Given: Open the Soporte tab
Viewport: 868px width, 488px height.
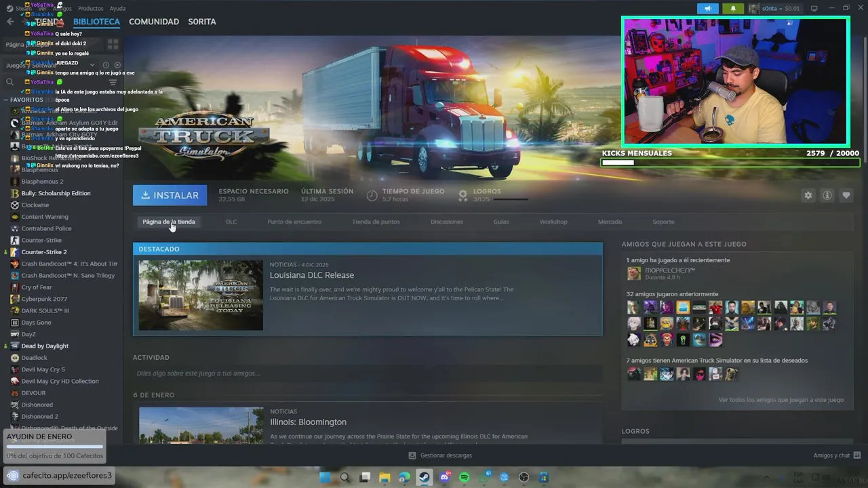Looking at the screenshot, I should 663,222.
